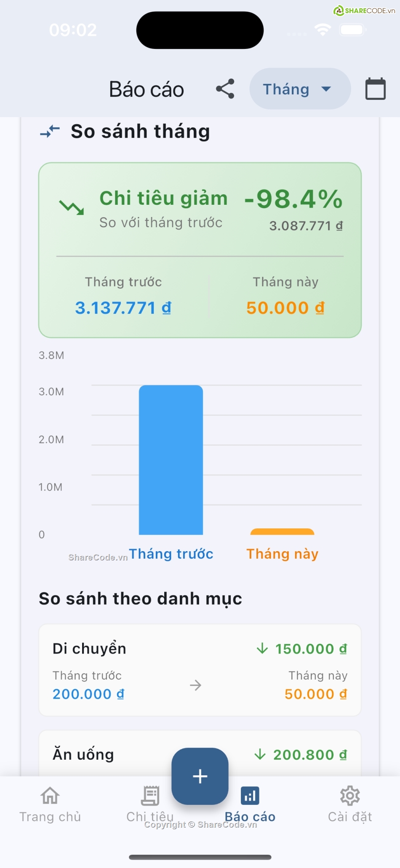Click the downward trend icon
This screenshot has width=400, height=868.
coord(72,207)
